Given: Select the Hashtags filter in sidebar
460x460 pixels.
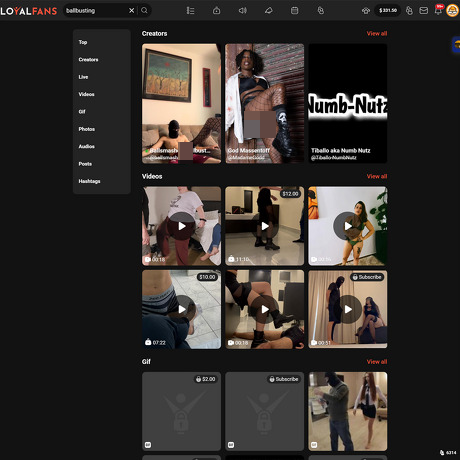Looking at the screenshot, I should [89, 181].
